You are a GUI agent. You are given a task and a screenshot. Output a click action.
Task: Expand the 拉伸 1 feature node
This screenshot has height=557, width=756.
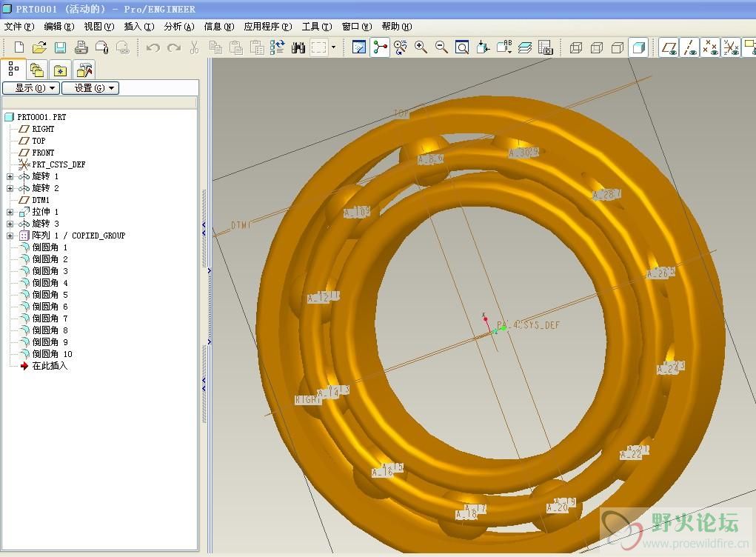point(10,212)
